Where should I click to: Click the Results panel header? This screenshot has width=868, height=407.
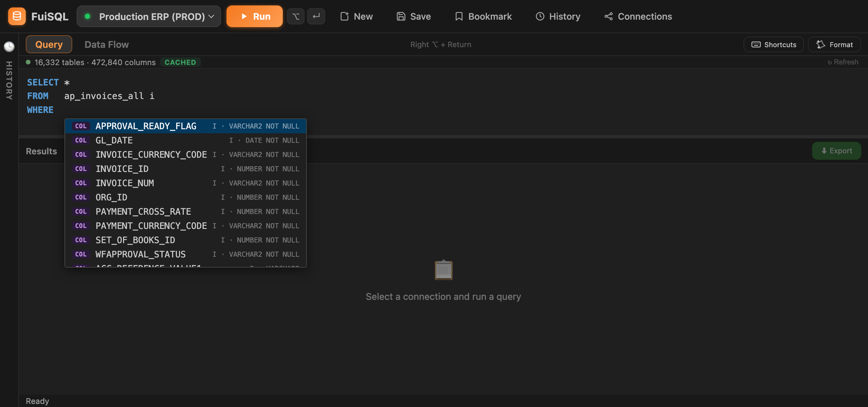(x=41, y=151)
